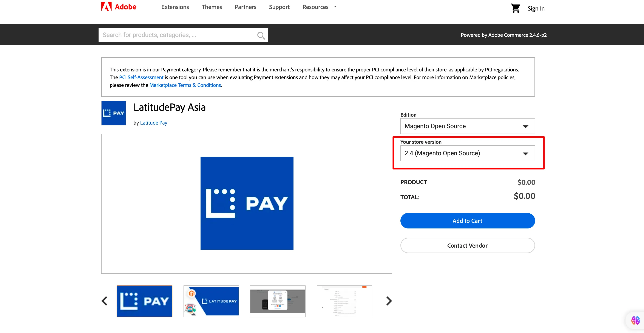Open the Resources menu
The height and width of the screenshot is (333, 644).
[x=315, y=7]
